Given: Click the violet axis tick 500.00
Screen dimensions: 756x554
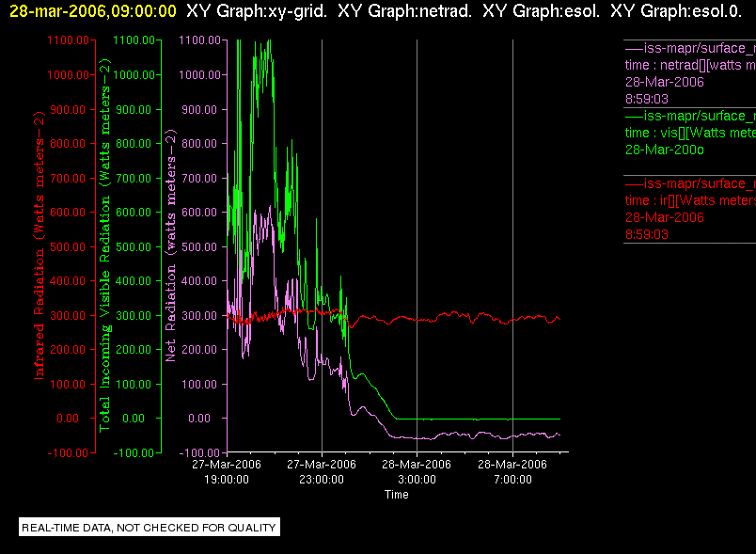Looking at the screenshot, I should (199, 246).
